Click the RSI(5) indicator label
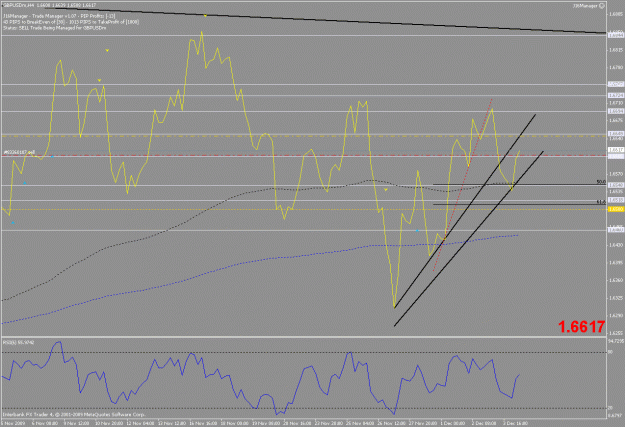Screen dimensions: 625x427 pyautogui.click(x=19, y=342)
